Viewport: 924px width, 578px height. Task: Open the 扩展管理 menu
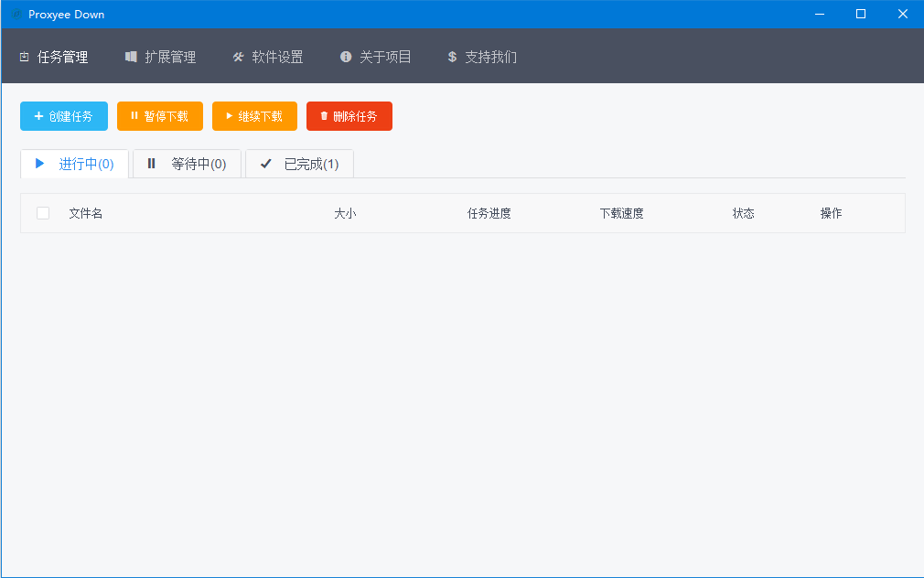pyautogui.click(x=170, y=57)
